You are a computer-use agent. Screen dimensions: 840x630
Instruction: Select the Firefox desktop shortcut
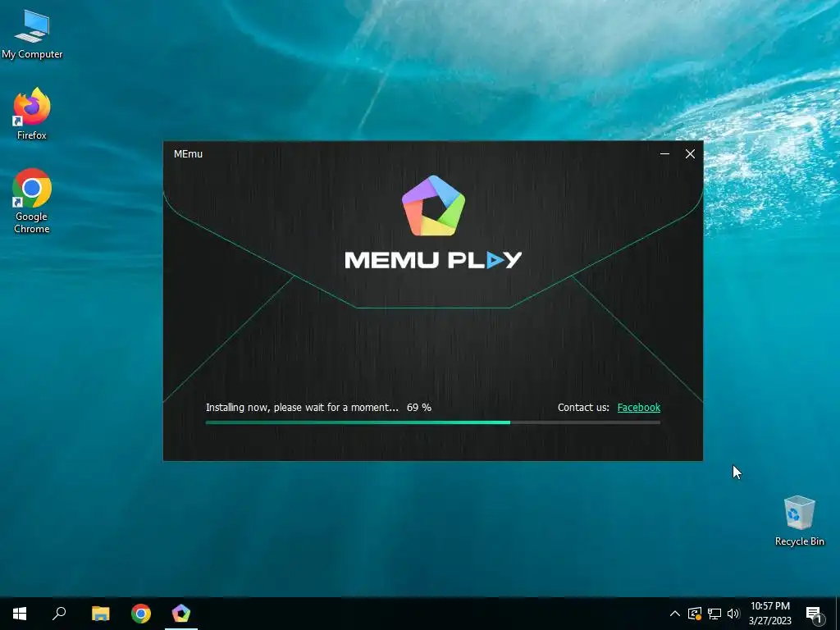pyautogui.click(x=32, y=114)
